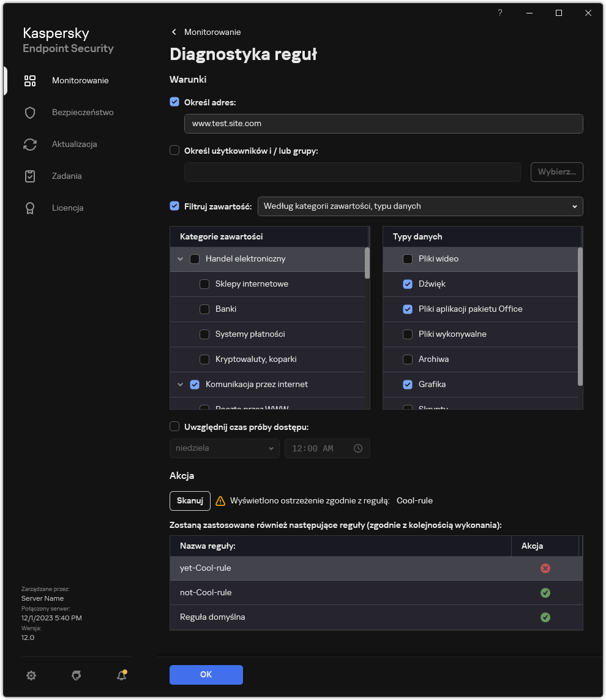This screenshot has height=700, width=606.
Task: Open Bezpieczeństwo shield icon in sidebar
Action: [30, 113]
